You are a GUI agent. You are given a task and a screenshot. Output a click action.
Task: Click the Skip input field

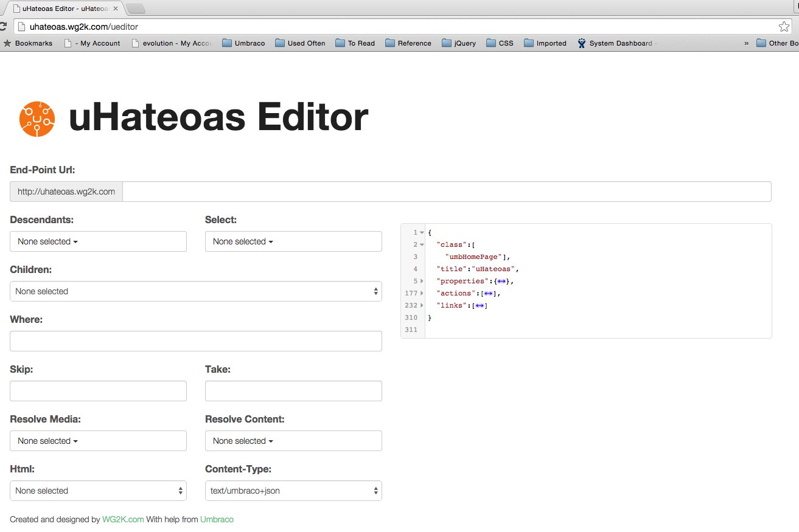point(98,391)
